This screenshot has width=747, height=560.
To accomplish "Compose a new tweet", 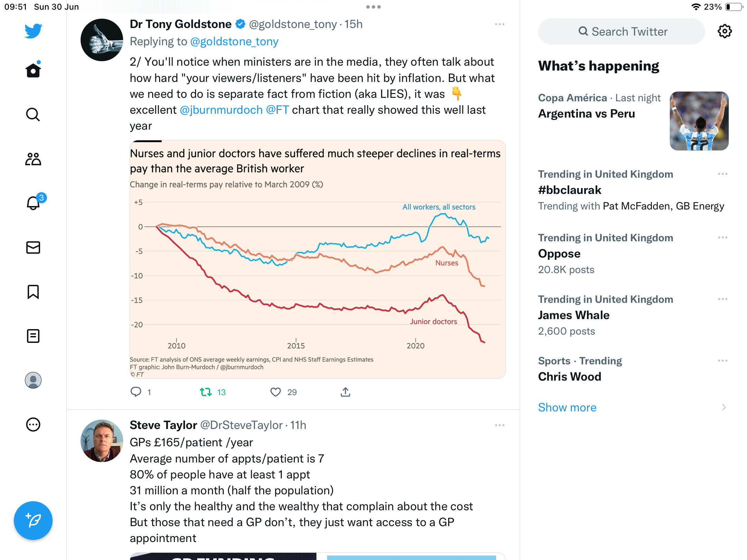I will 33,521.
